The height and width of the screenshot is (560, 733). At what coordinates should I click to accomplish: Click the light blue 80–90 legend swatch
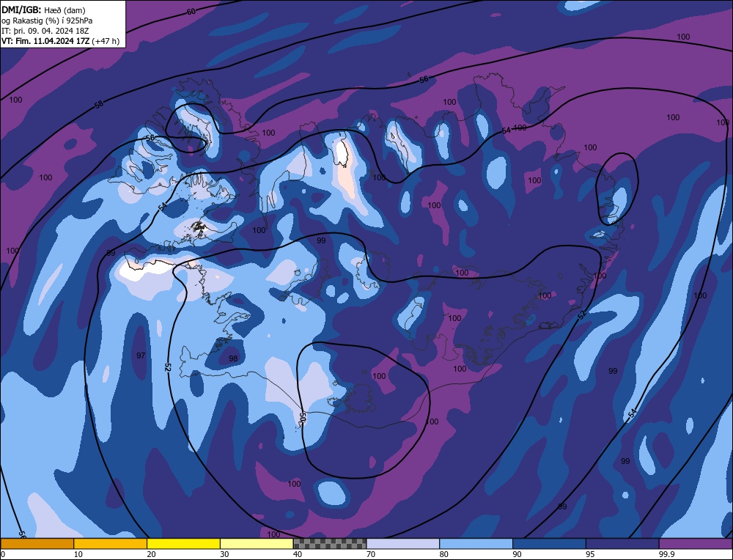coord(476,544)
